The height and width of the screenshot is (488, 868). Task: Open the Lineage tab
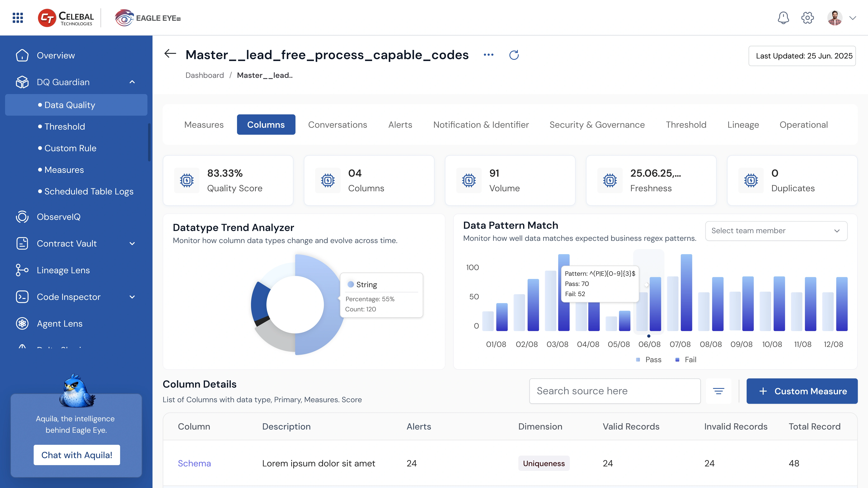[743, 124]
